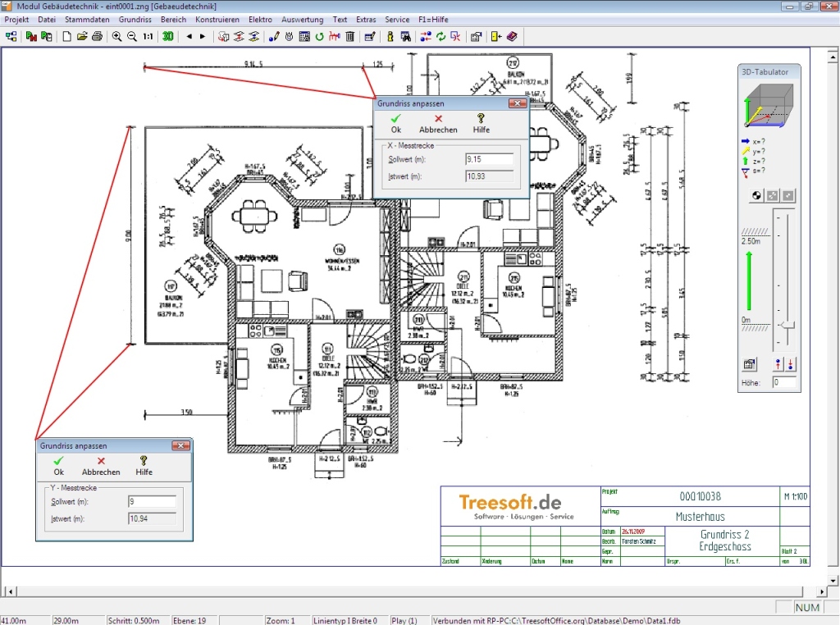Screen dimensions: 840x625
Task: Click the 3D-Tabulator vertical height slider handle
Action: coord(787,325)
